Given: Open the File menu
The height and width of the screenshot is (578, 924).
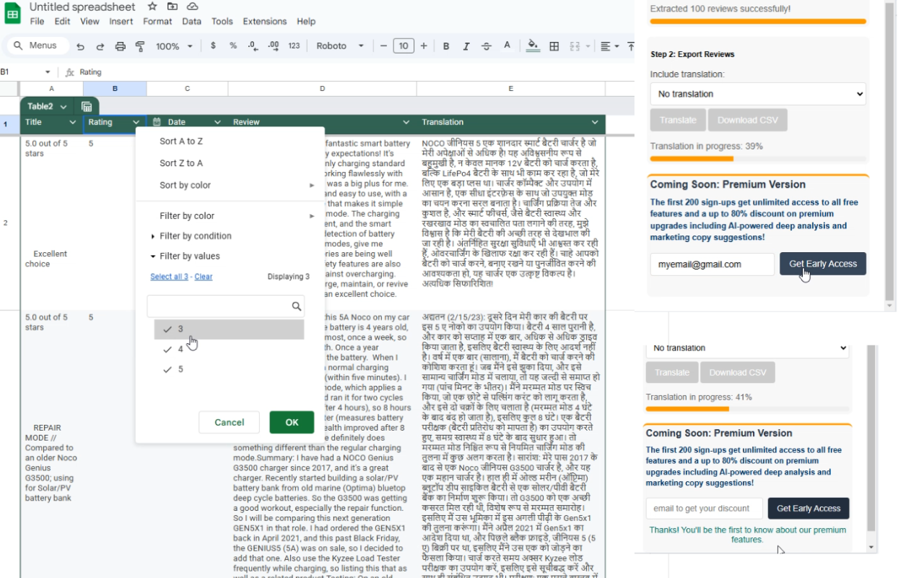Looking at the screenshot, I should (38, 22).
